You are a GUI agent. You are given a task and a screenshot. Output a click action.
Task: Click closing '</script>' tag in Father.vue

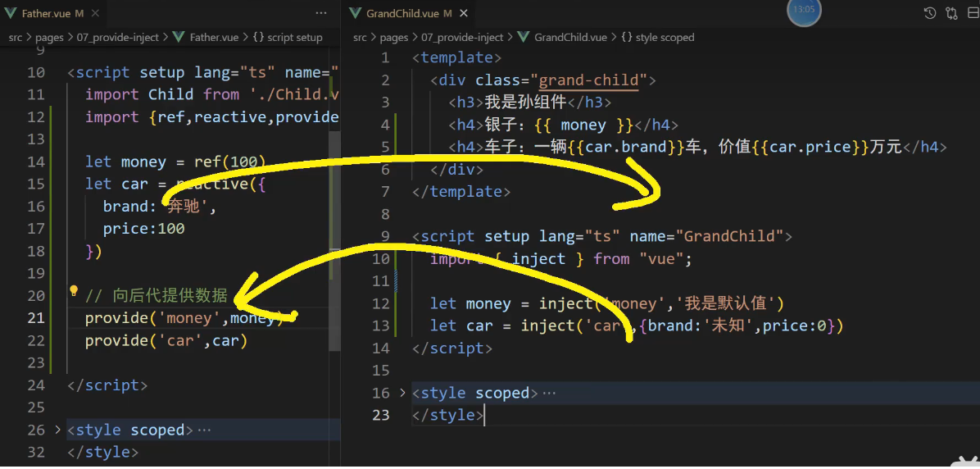(107, 385)
